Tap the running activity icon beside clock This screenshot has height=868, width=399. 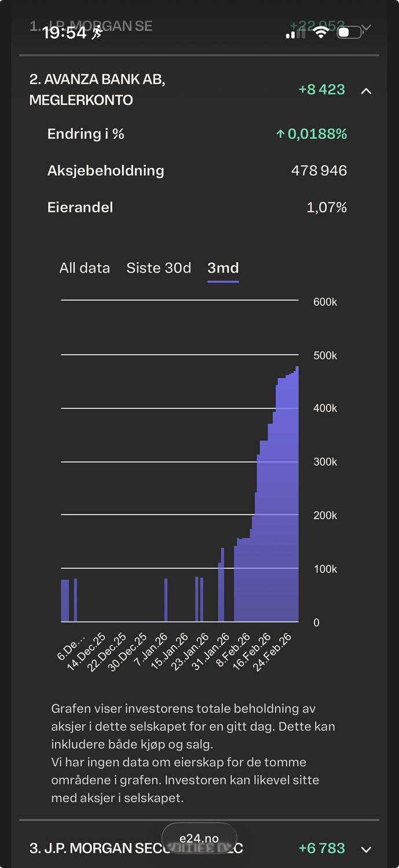(97, 33)
